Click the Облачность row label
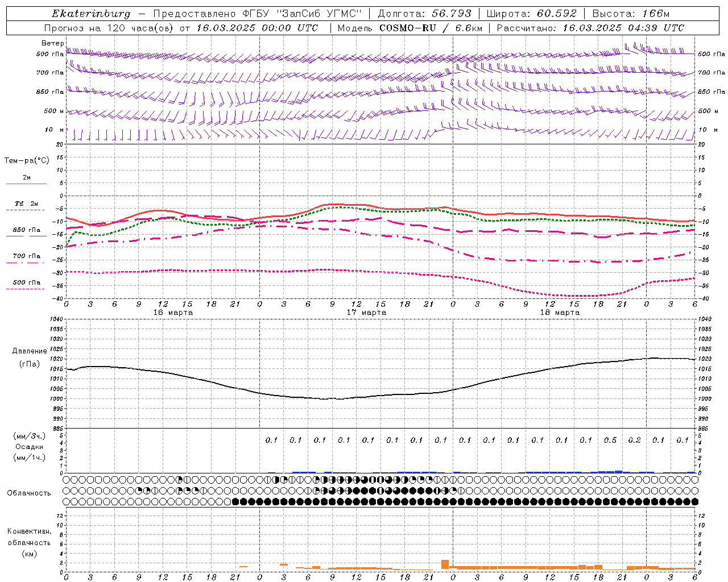Viewport: 728px width, 582px height. click(29, 493)
